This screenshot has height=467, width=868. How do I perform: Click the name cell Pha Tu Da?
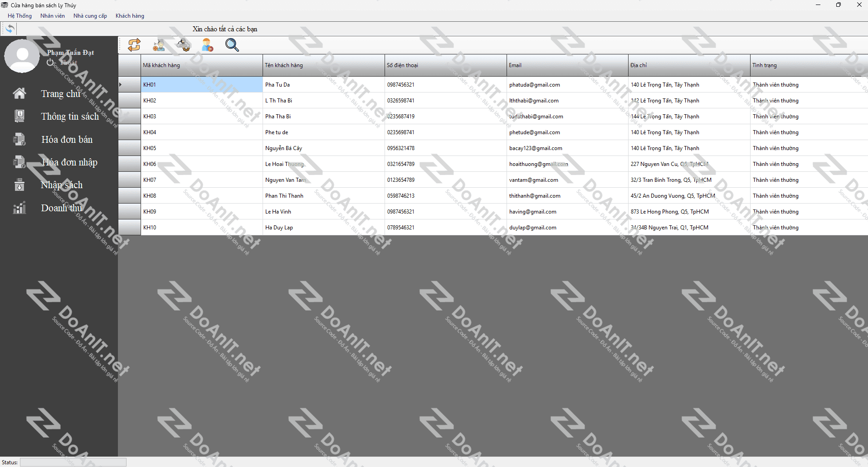(323, 84)
